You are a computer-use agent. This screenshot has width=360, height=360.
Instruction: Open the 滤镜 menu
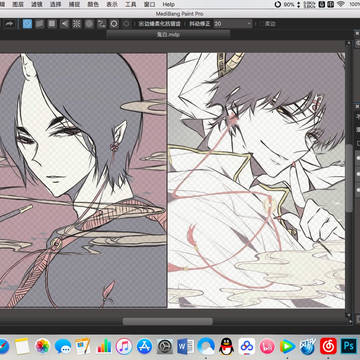[x=37, y=5]
